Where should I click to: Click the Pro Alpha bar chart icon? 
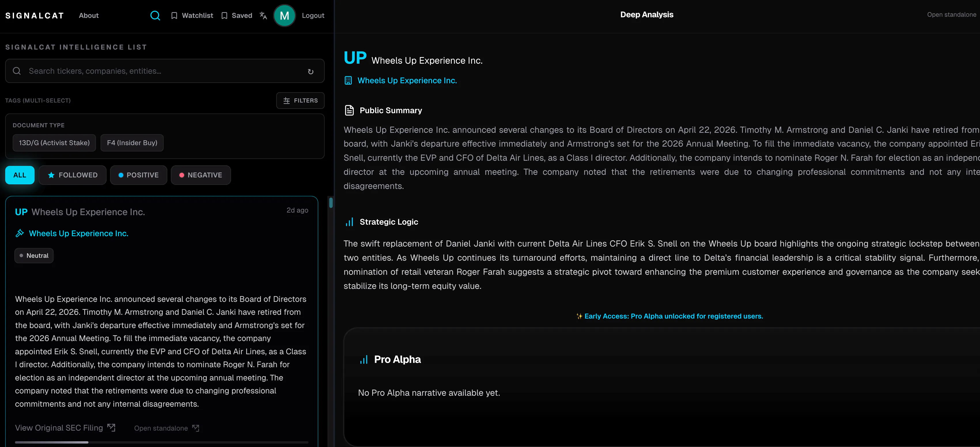(364, 359)
